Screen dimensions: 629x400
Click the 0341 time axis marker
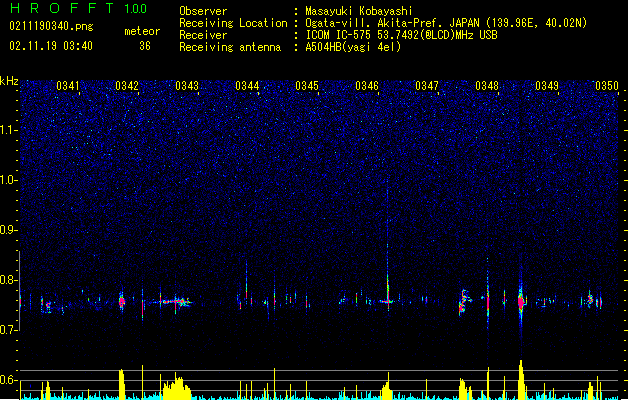click(x=67, y=86)
